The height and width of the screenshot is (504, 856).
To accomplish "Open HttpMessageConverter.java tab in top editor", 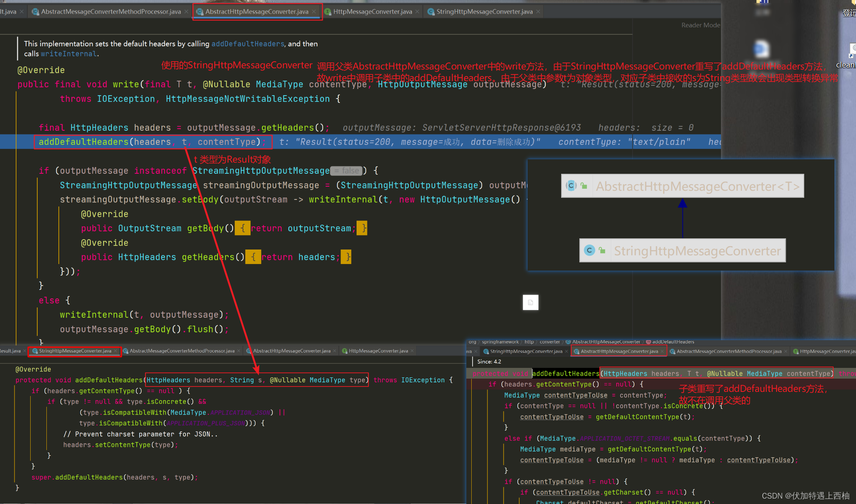I will [372, 12].
